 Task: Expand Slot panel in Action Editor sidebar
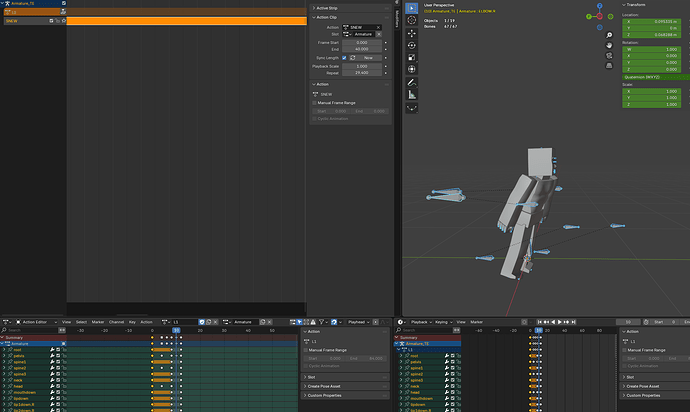(345, 377)
